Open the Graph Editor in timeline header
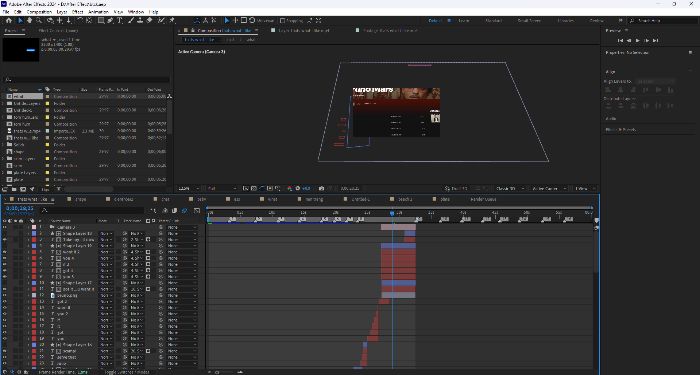This screenshot has height=375, width=700. click(197, 211)
